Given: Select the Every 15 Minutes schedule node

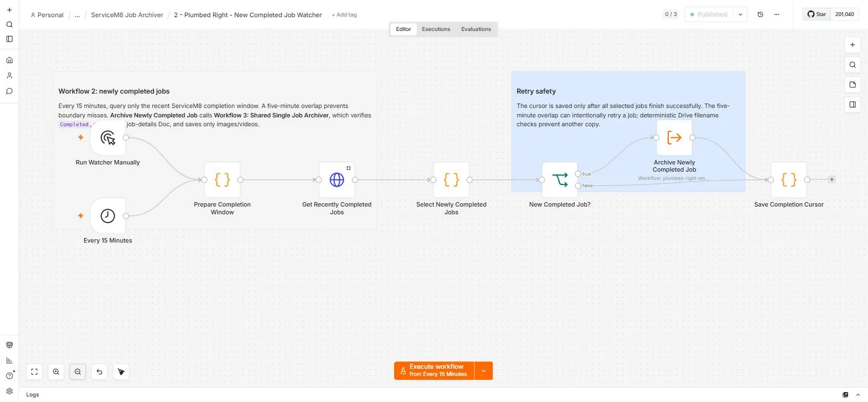Looking at the screenshot, I should (108, 216).
